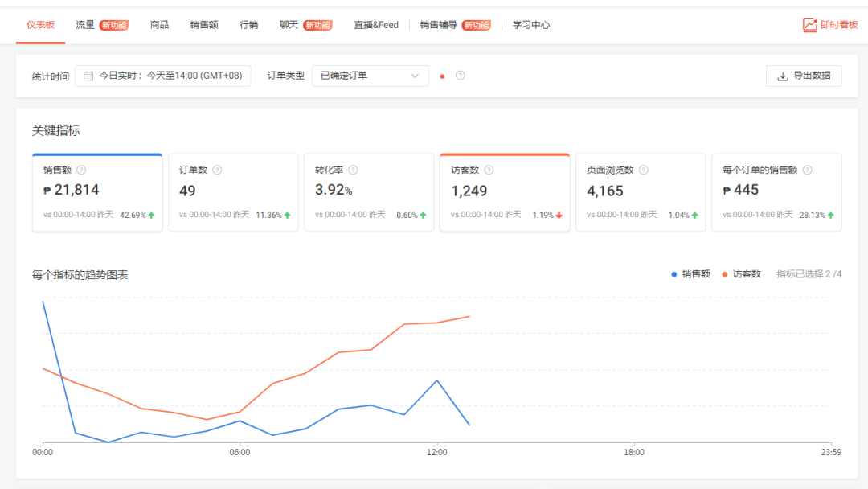
Task: Expand the 订单类型 已确定订单 dropdown
Action: [x=371, y=76]
